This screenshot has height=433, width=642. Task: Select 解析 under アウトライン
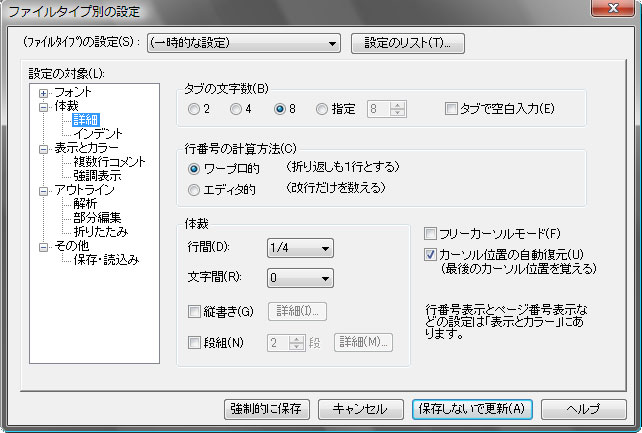[x=85, y=203]
